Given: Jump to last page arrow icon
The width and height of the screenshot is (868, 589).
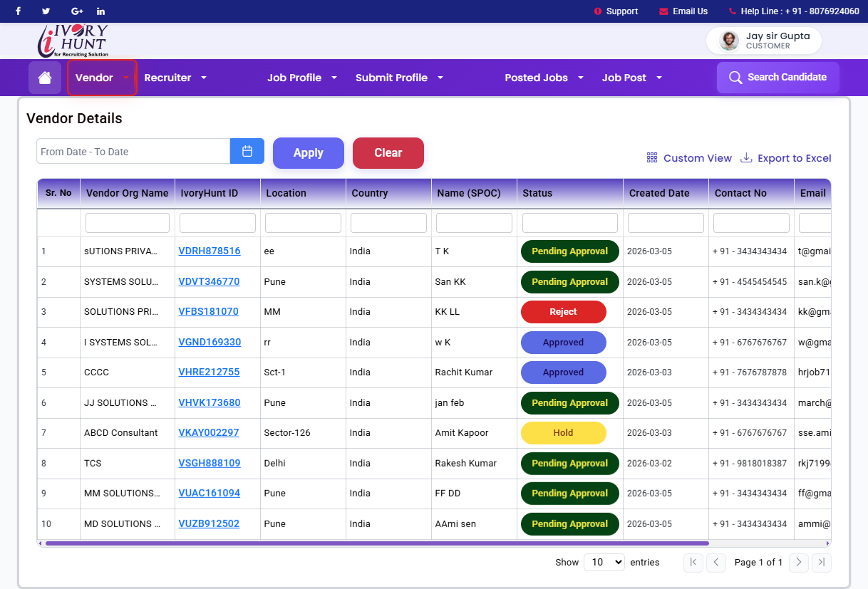Looking at the screenshot, I should (x=822, y=563).
